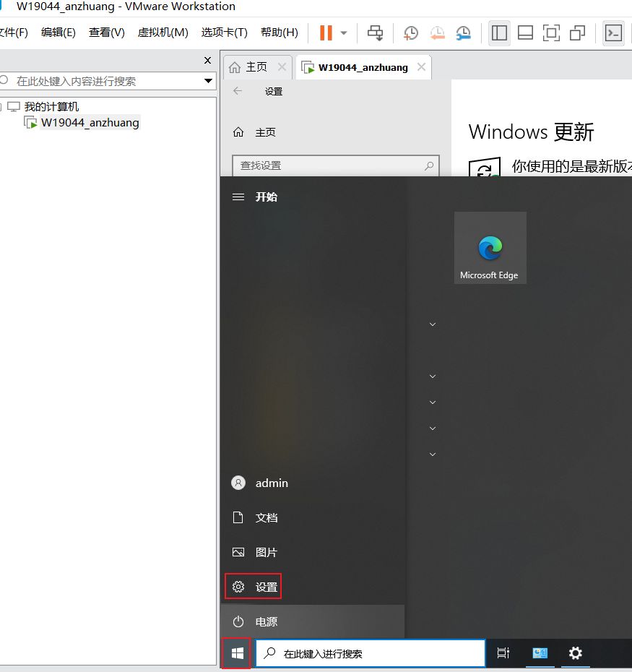Click the hamburger icon beside 开始
632x672 pixels.
point(238,197)
